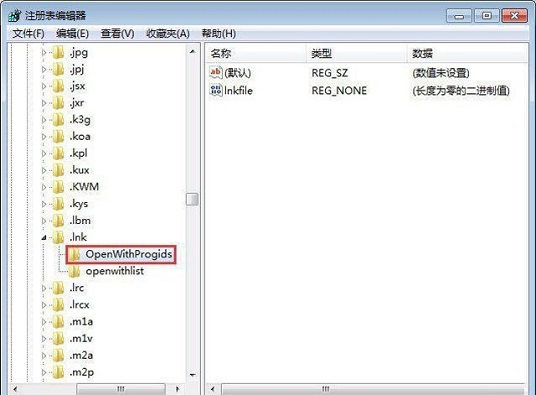Screen dimensions: 536x395
Task: Expand the .KWM tree node
Action: pyautogui.click(x=44, y=187)
